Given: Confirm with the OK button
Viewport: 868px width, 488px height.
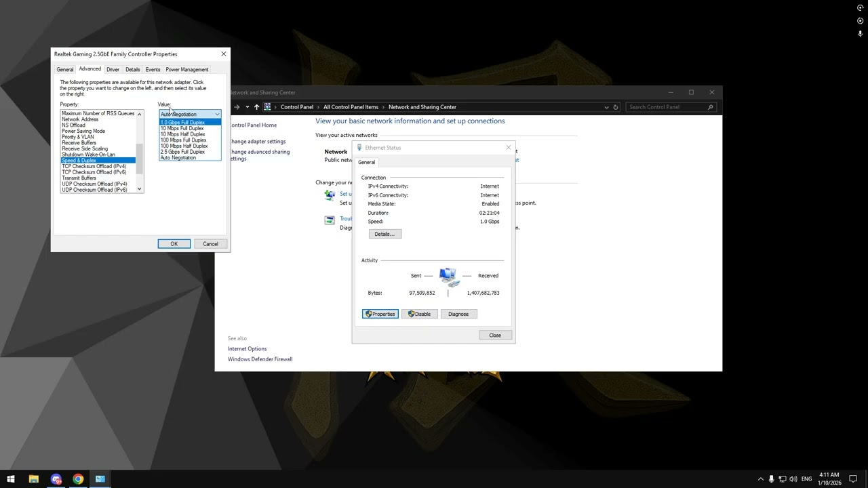Looking at the screenshot, I should pos(174,244).
